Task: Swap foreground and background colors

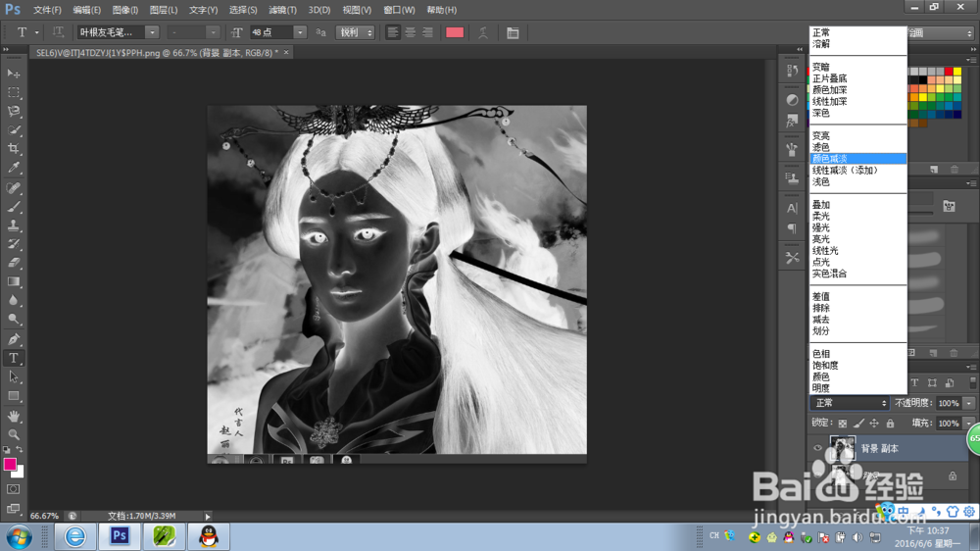Action: [x=20, y=450]
